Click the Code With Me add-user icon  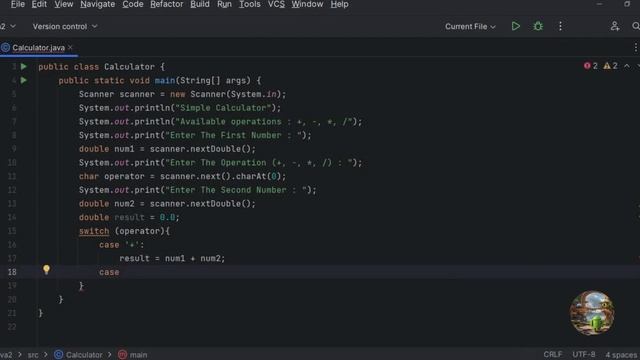coord(615,27)
